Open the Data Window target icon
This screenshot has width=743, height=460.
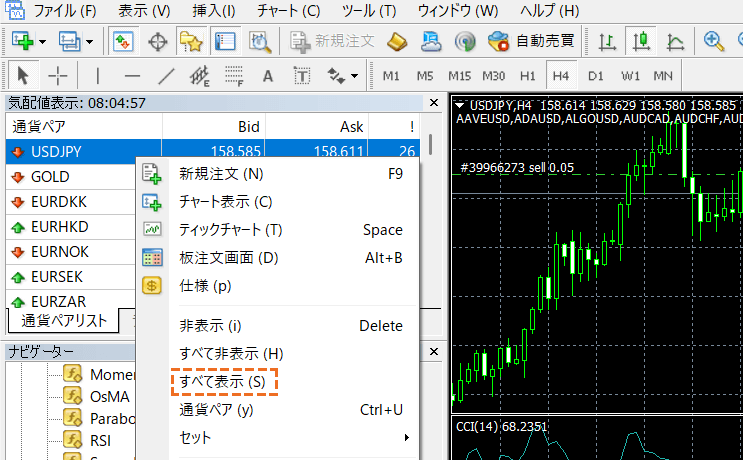[157, 42]
